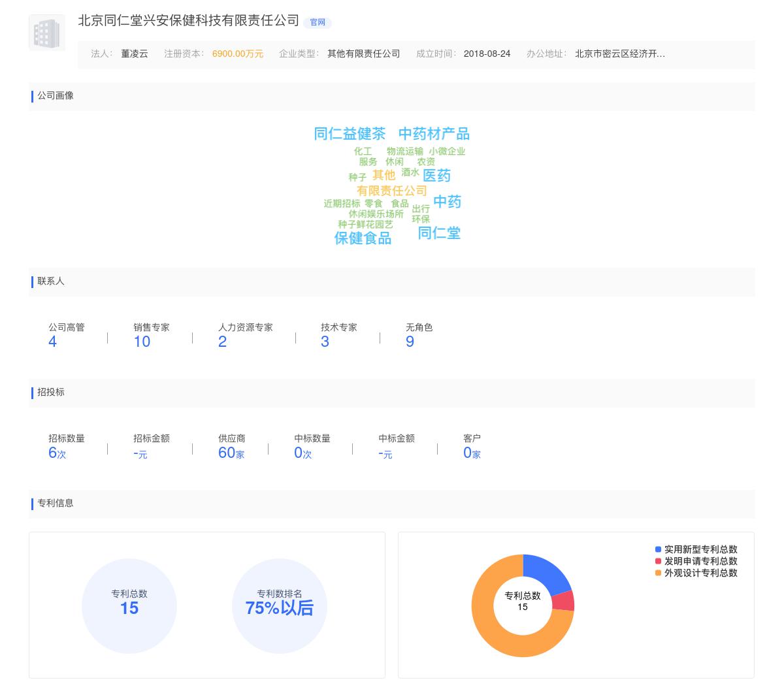
Task: Click the 有限责任公司 word cloud tag
Action: coord(392,191)
